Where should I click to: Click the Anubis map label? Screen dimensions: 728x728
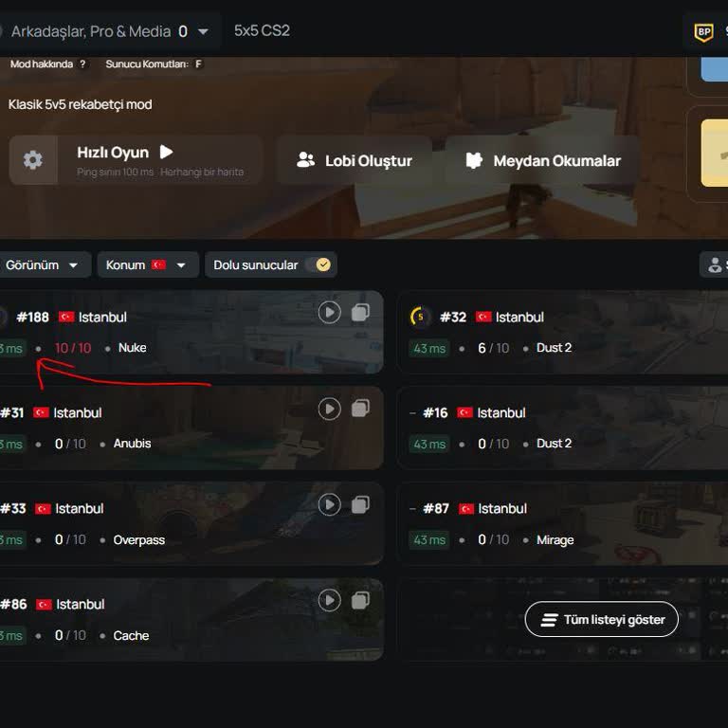(133, 444)
